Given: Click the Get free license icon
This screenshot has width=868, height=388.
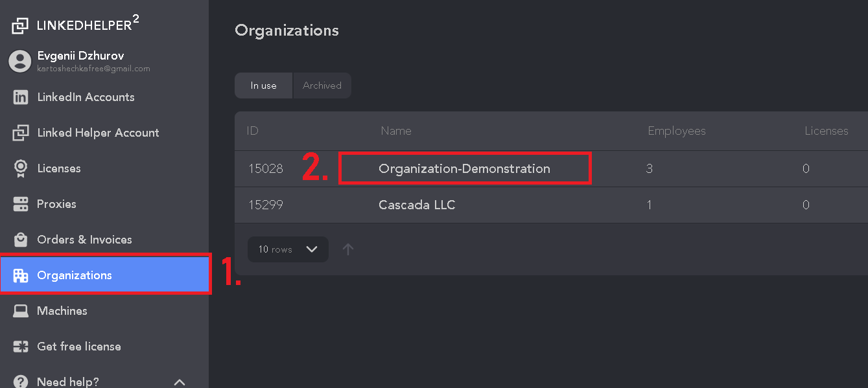Looking at the screenshot, I should (x=21, y=347).
